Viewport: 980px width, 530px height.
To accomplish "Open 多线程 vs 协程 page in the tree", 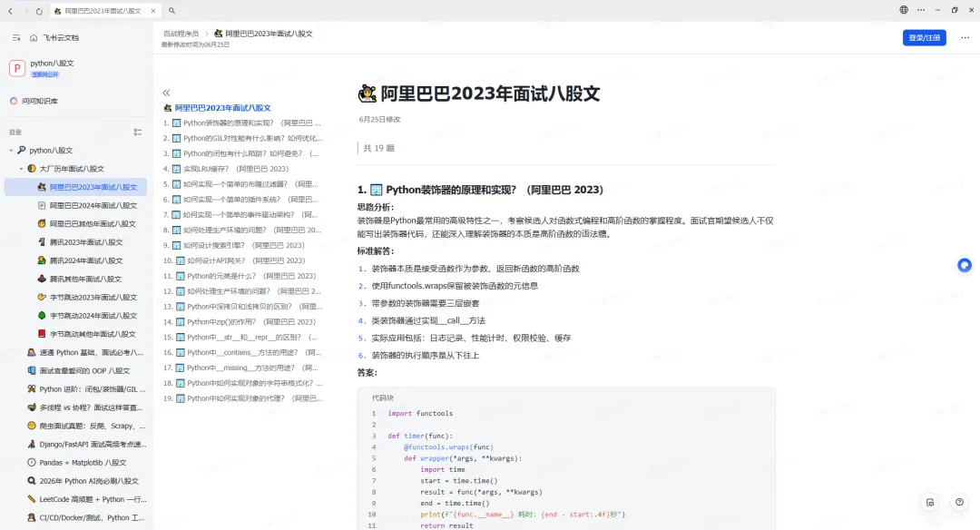I will (92, 407).
